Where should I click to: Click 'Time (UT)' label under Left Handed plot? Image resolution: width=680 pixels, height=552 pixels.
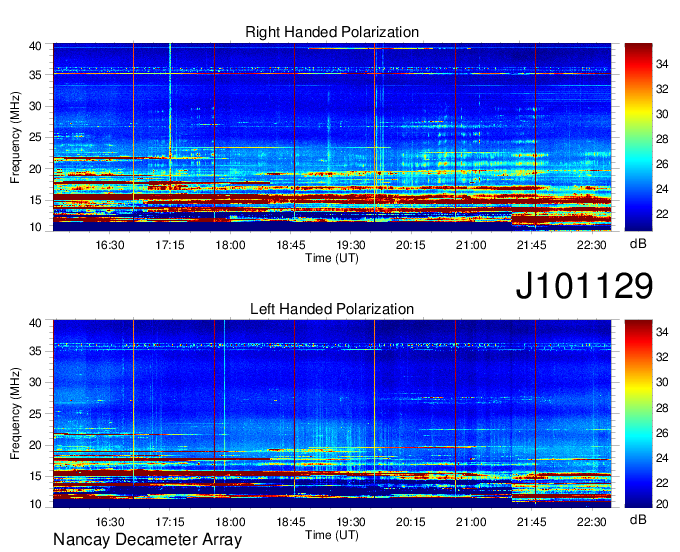[x=332, y=535]
